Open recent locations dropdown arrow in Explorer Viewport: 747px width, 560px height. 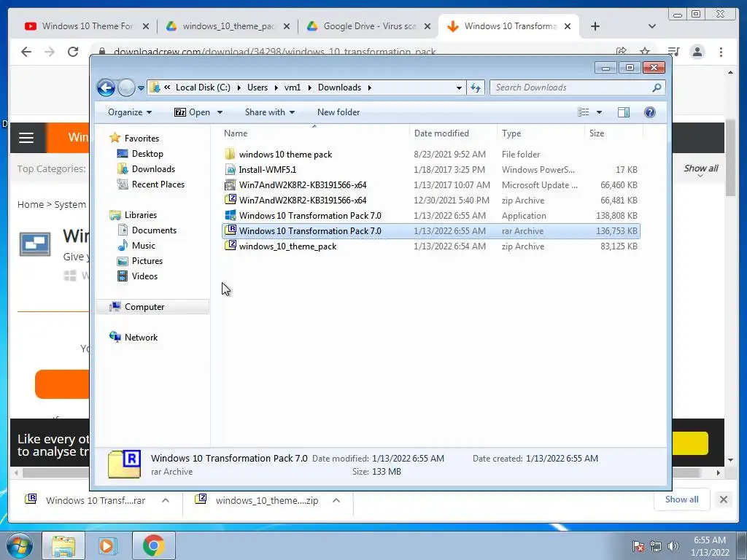141,88
